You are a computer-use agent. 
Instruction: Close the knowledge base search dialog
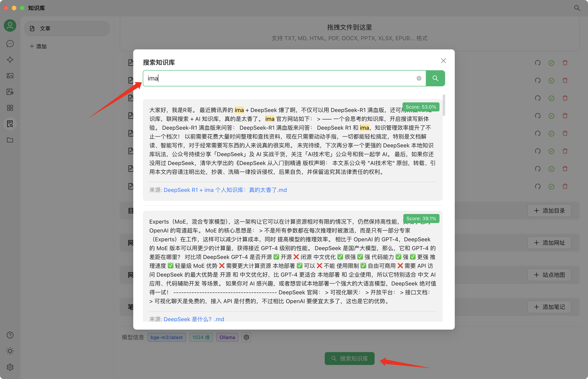coord(443,61)
